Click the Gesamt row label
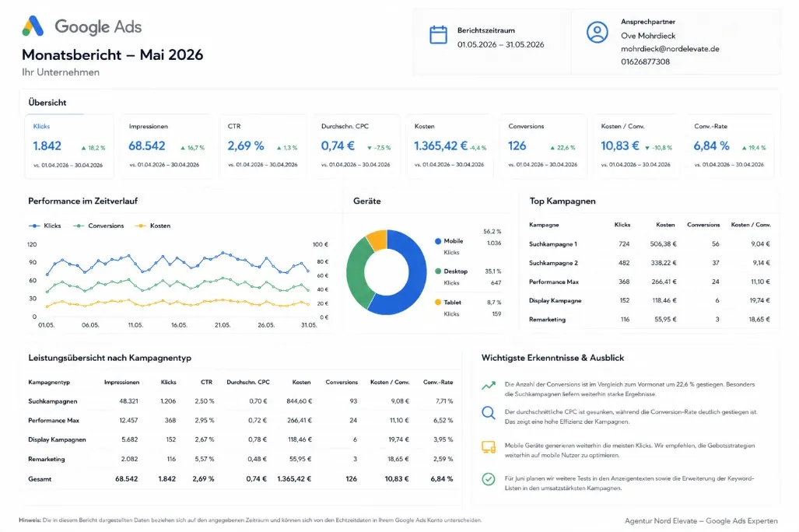 pyautogui.click(x=40, y=479)
